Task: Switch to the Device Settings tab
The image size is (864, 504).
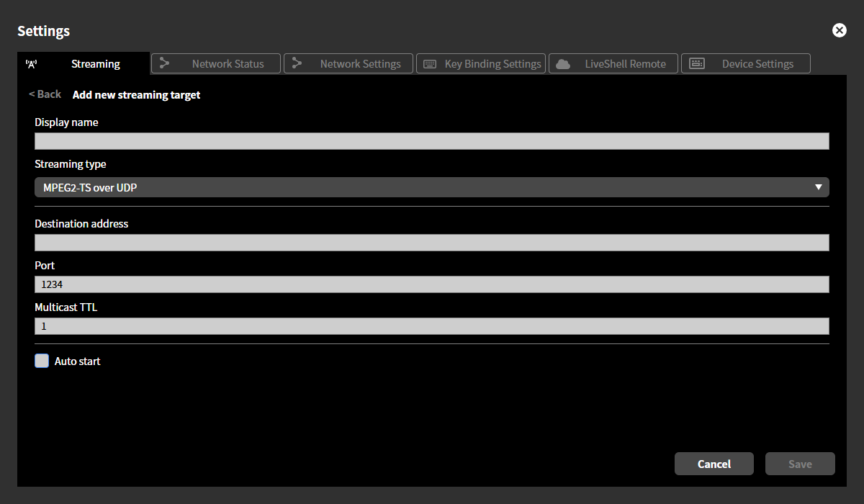Action: tap(746, 63)
